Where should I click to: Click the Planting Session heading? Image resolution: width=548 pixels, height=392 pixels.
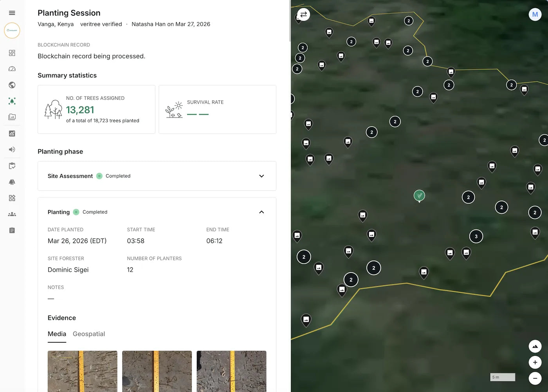[x=69, y=13]
